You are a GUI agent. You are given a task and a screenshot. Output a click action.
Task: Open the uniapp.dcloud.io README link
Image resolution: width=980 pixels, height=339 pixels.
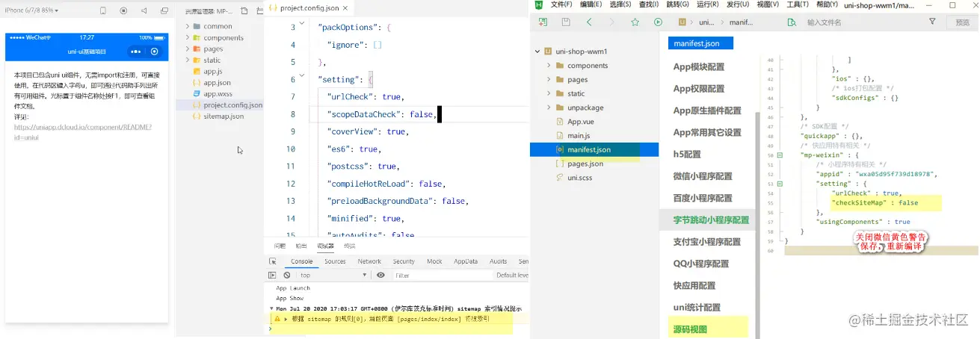[83, 131]
